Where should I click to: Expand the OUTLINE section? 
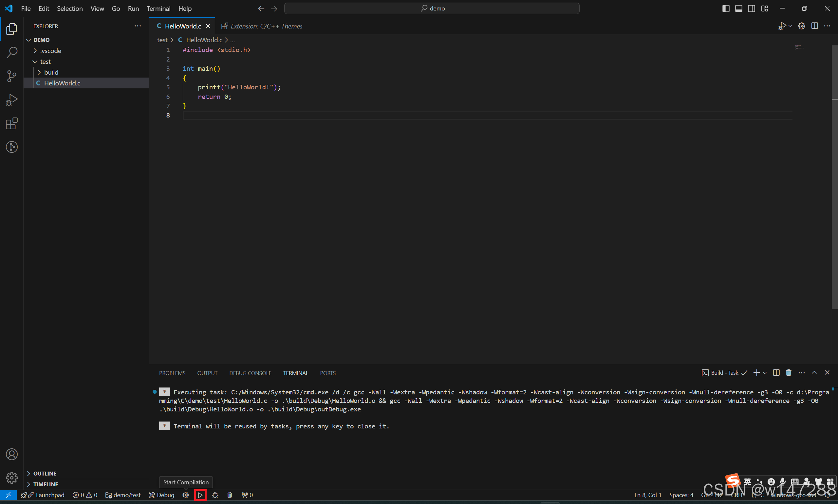coord(45,473)
